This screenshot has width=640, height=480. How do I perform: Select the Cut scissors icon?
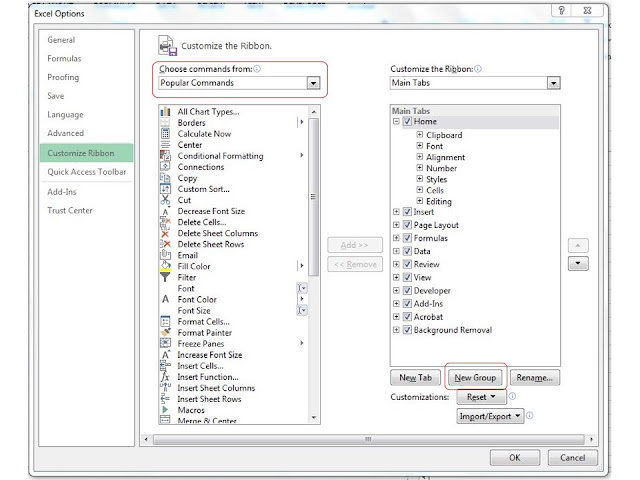pos(165,200)
